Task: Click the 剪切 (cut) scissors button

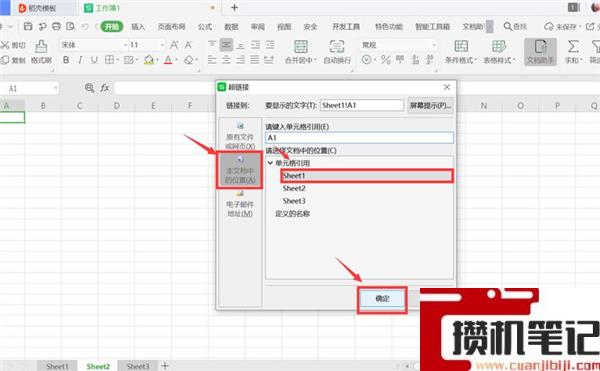Action: coord(13,45)
